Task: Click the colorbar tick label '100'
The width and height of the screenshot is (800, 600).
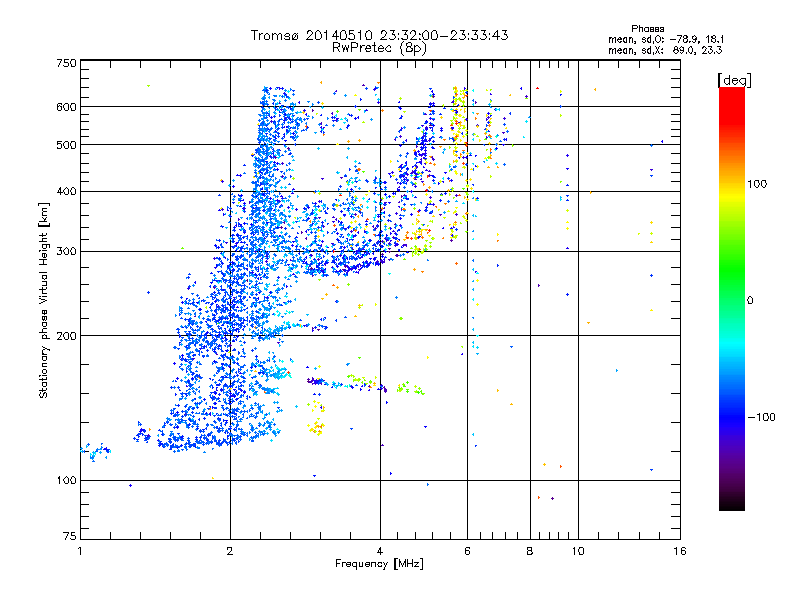Action: pyautogui.click(x=757, y=184)
